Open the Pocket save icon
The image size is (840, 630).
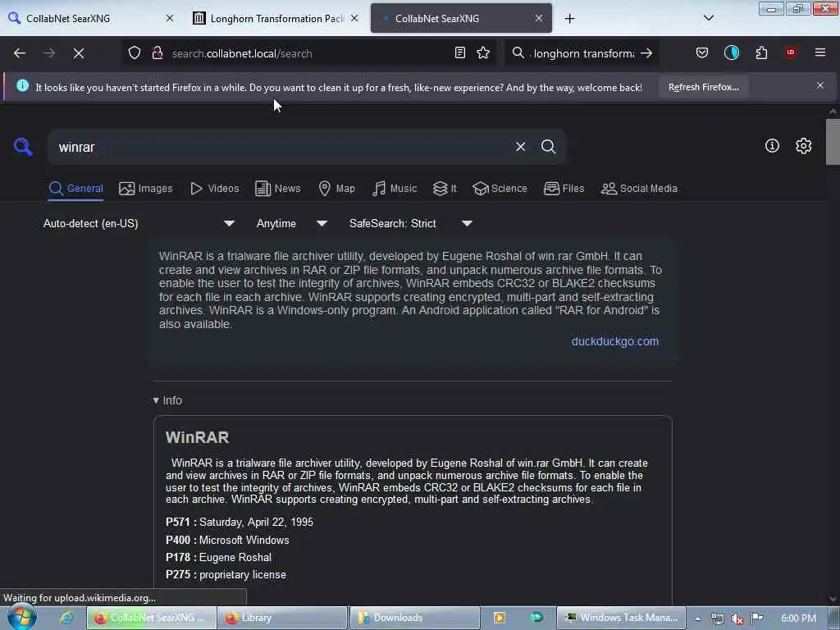[x=702, y=52]
